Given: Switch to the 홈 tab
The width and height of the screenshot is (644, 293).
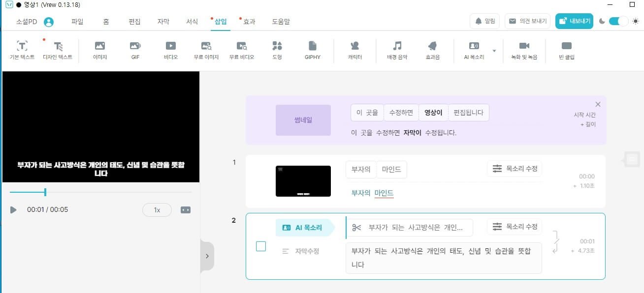Looking at the screenshot, I should tap(106, 22).
